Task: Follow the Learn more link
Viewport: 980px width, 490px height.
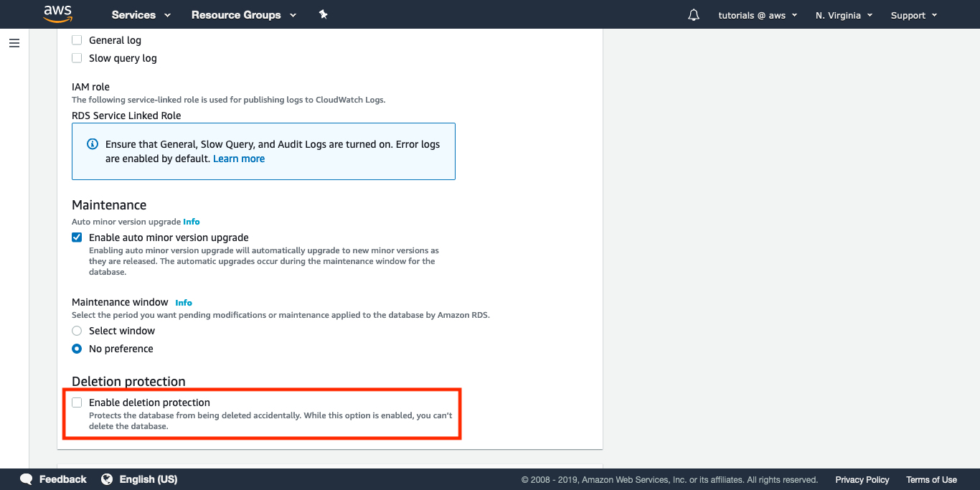Action: [x=239, y=159]
